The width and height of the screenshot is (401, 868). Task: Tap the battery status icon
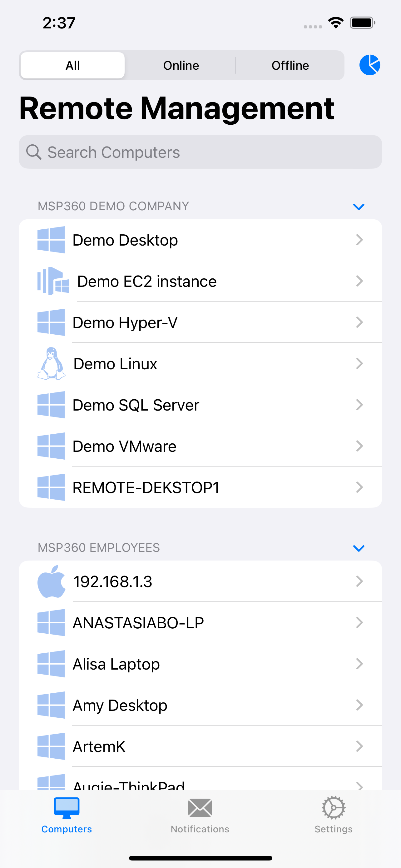[362, 22]
